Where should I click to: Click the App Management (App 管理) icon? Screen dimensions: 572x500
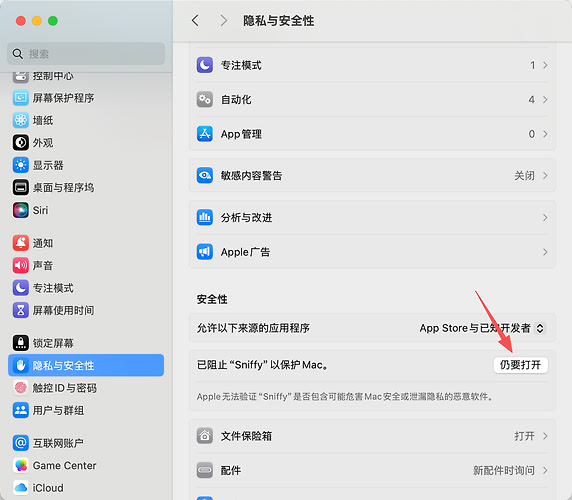[x=205, y=134]
